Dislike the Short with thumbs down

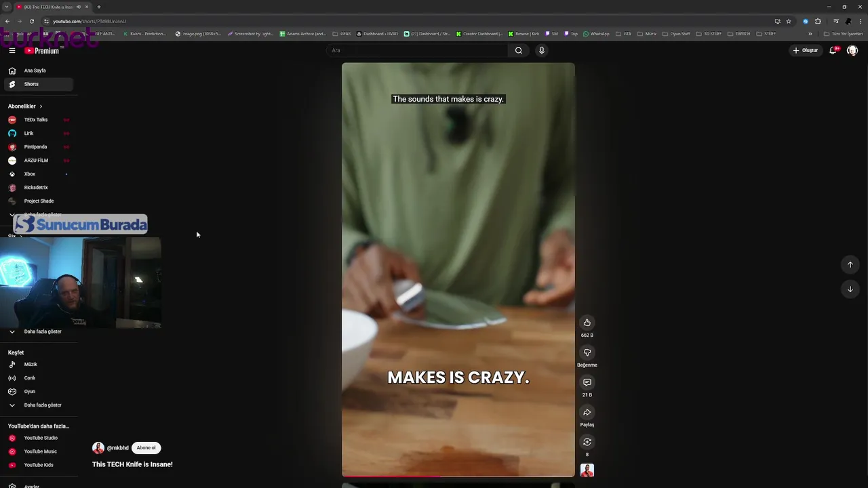point(587,352)
